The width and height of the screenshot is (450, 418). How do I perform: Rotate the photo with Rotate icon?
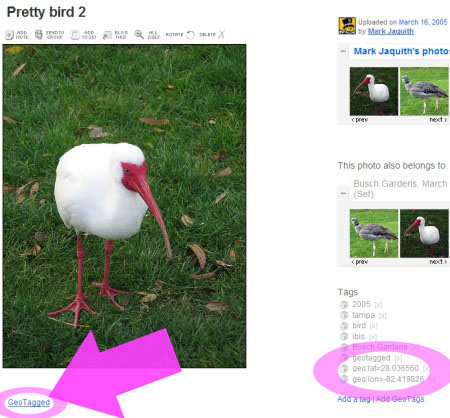coord(190,35)
